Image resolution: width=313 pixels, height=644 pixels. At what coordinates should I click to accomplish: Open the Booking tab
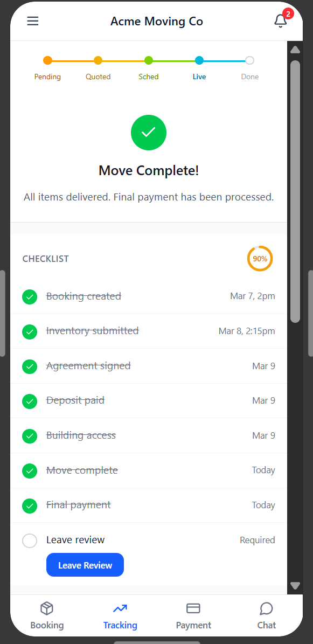(47, 615)
